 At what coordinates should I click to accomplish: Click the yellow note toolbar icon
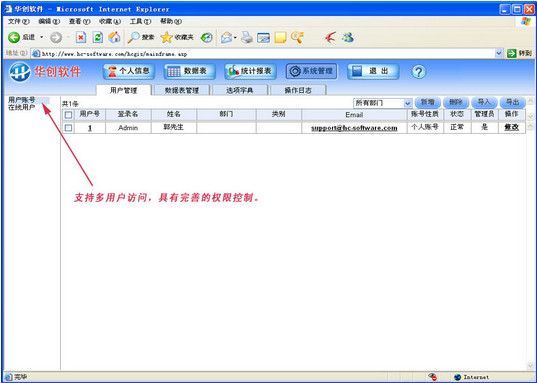pos(280,37)
